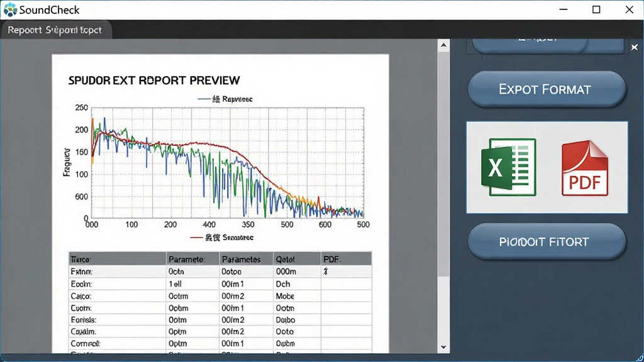Click the Comeoll row label
Image resolution: width=644 pixels, height=362 pixels.
point(86,344)
